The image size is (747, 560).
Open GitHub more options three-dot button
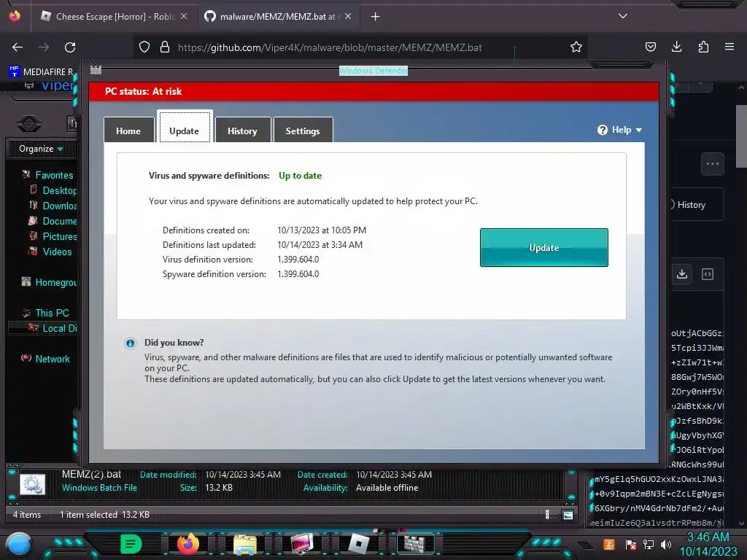pyautogui.click(x=713, y=164)
